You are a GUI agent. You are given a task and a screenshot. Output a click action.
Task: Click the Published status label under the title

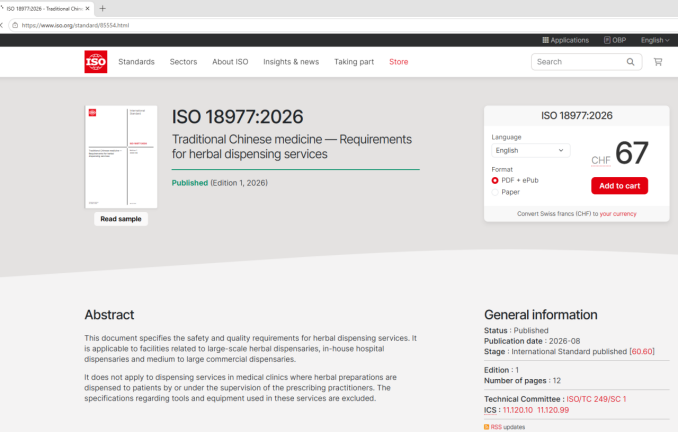tap(190, 183)
